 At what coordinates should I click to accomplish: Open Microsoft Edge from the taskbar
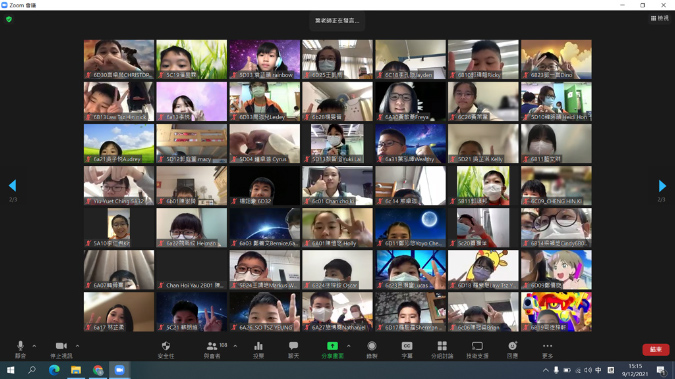pyautogui.click(x=54, y=370)
